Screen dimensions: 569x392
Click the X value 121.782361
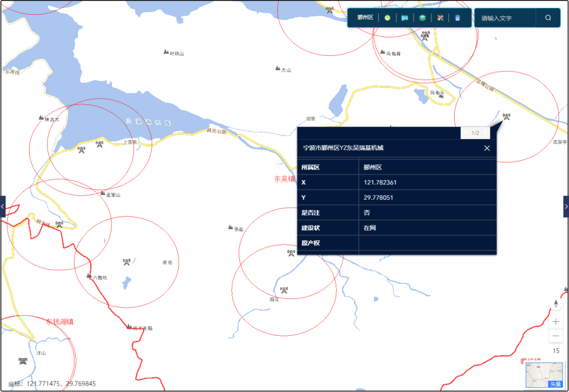(x=380, y=183)
